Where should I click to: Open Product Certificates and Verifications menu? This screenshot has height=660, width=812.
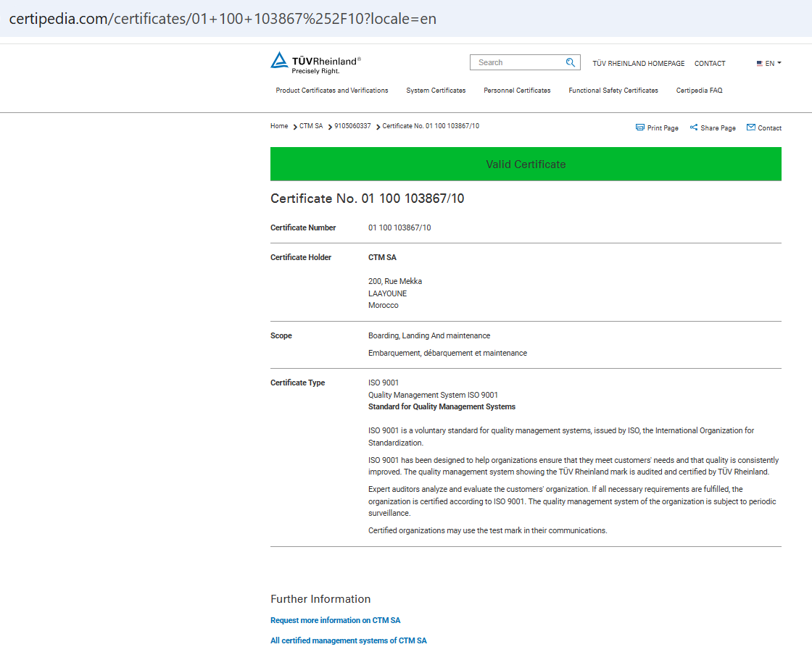332,90
